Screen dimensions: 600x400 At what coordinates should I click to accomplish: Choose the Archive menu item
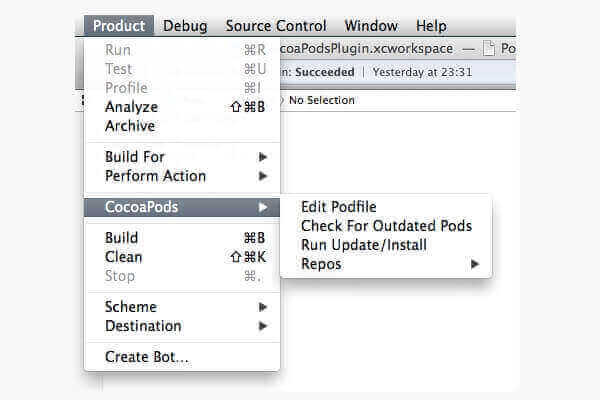pos(130,126)
